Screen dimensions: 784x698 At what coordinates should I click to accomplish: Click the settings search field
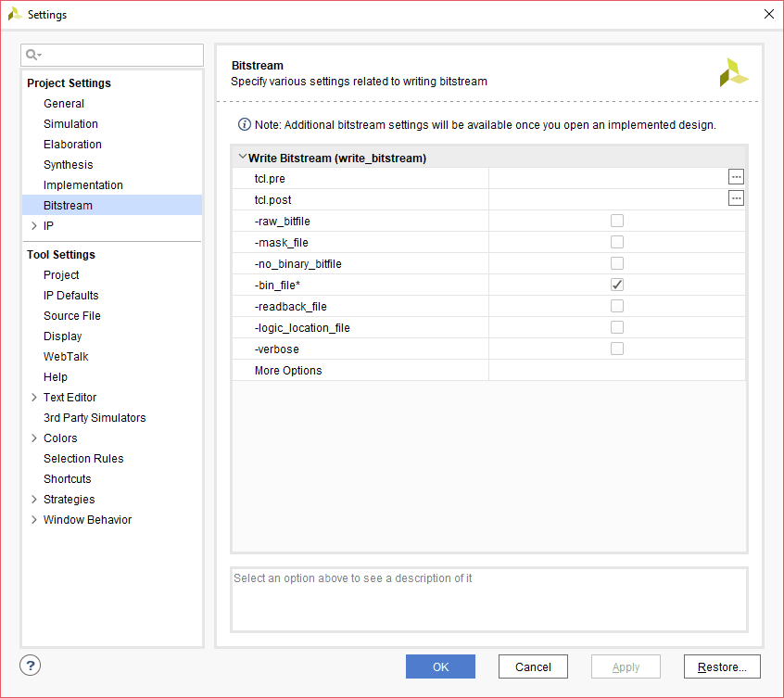pos(120,56)
